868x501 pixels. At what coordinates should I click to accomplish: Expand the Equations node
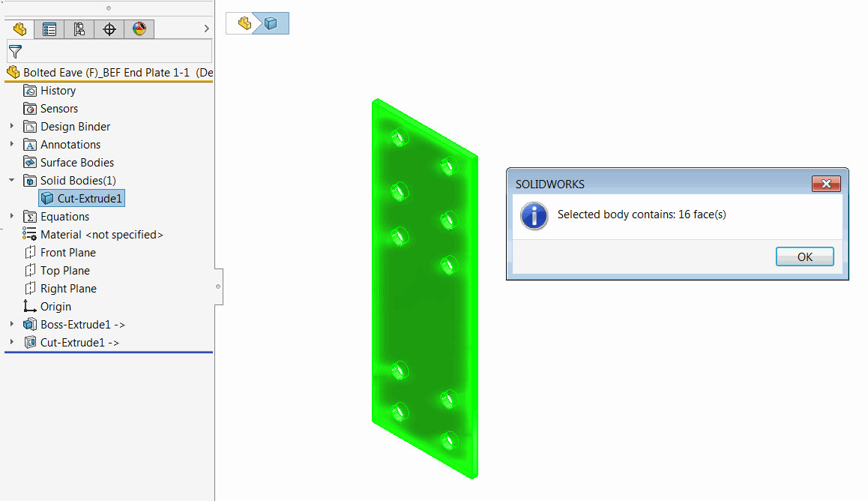coord(12,216)
